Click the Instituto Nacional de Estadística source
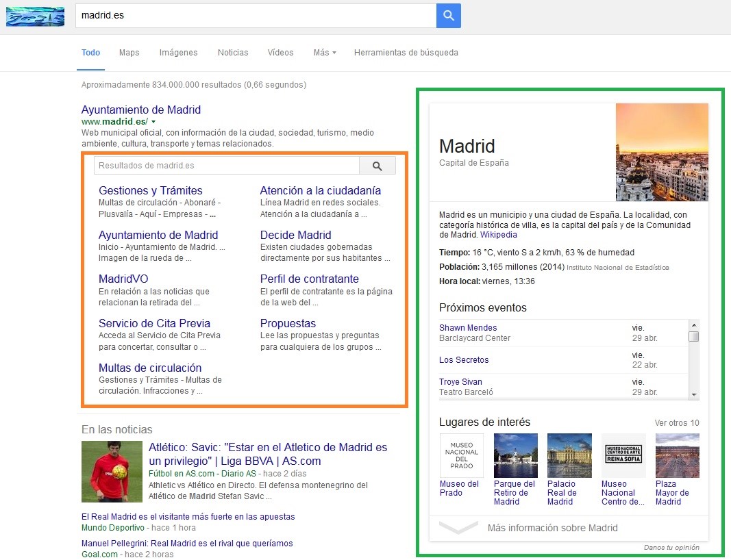 pos(618,268)
